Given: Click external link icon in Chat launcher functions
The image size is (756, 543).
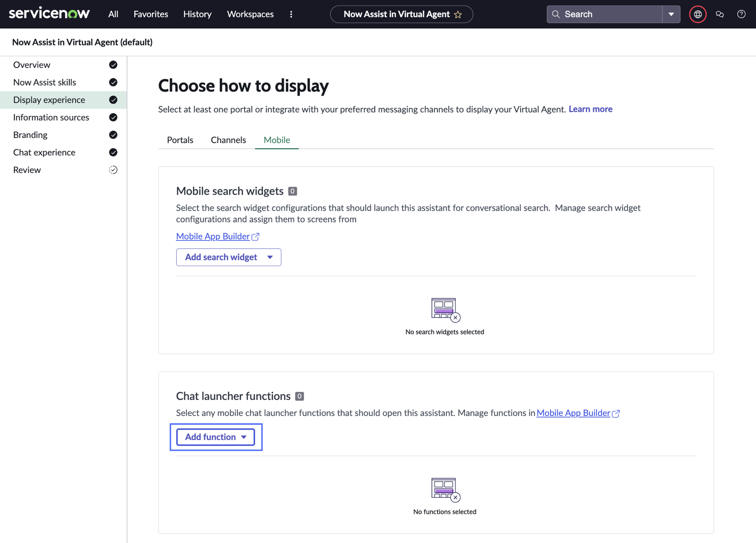Looking at the screenshot, I should tap(616, 414).
